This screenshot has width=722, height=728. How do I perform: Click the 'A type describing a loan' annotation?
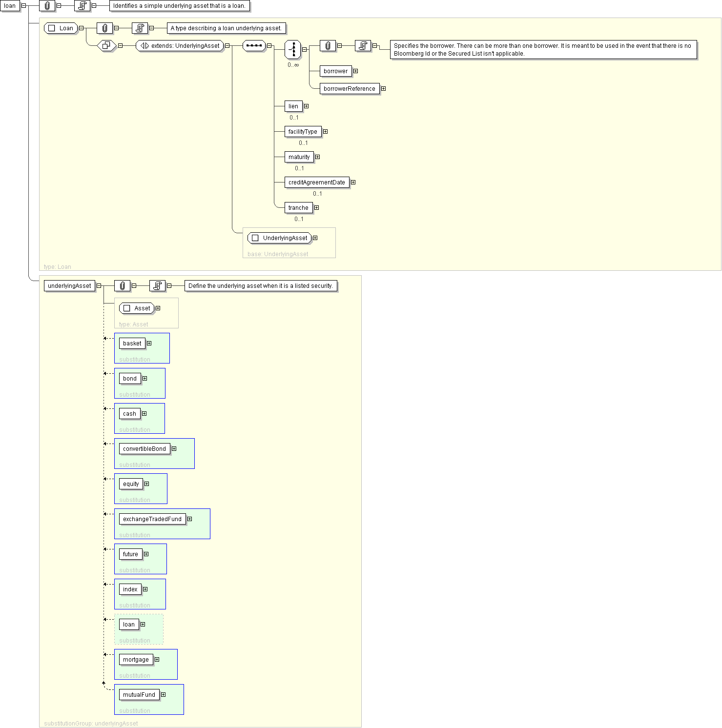tap(226, 28)
